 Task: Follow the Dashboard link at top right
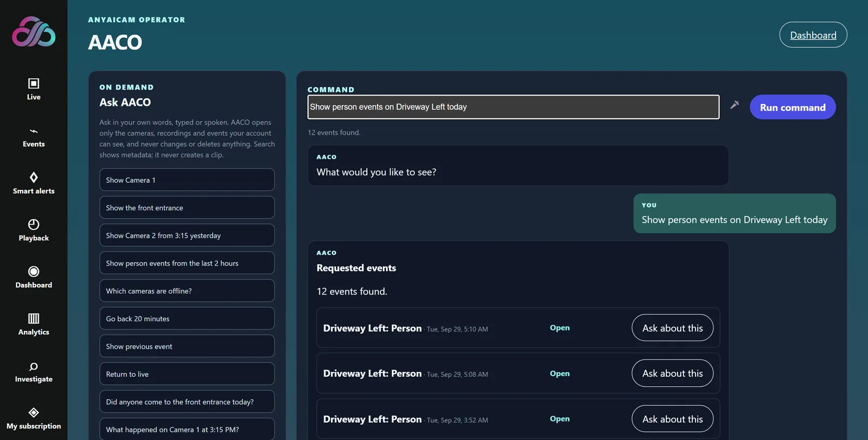pyautogui.click(x=813, y=35)
